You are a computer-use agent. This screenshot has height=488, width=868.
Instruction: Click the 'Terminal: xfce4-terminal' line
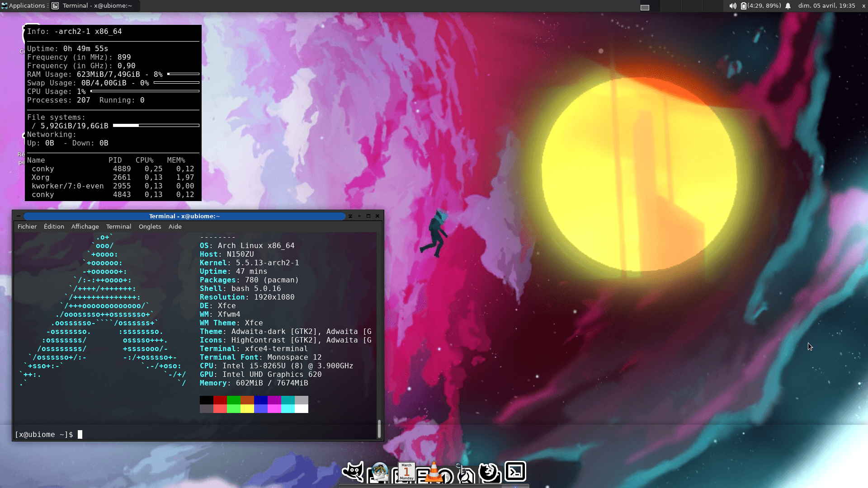tap(254, 348)
